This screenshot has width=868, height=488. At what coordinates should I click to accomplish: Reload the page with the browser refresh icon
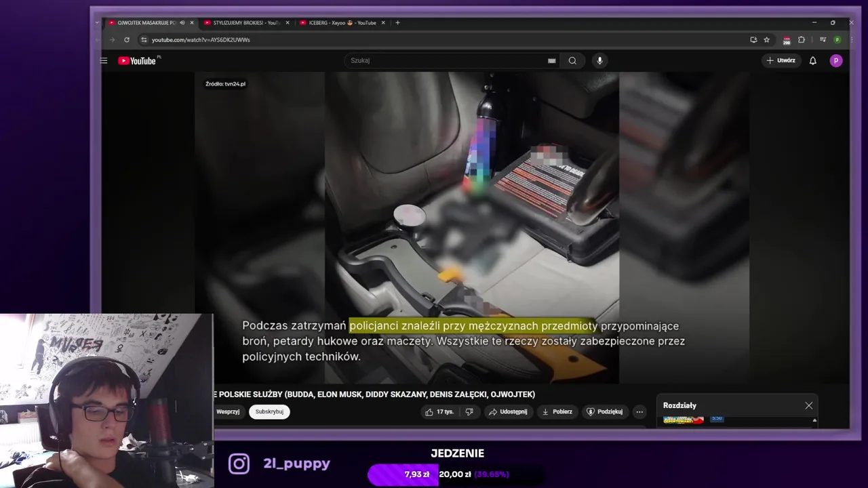(x=126, y=40)
